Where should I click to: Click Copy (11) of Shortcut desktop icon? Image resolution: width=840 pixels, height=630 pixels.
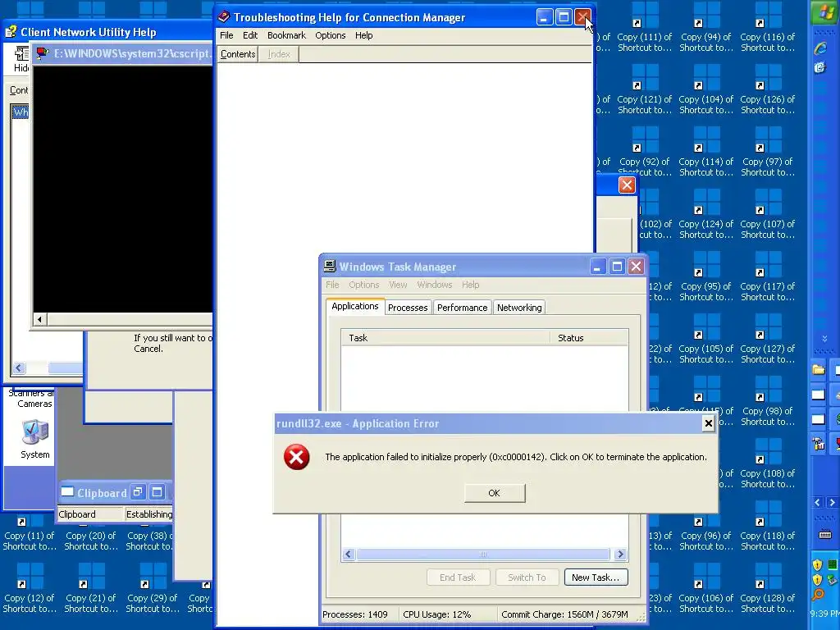click(x=30, y=533)
